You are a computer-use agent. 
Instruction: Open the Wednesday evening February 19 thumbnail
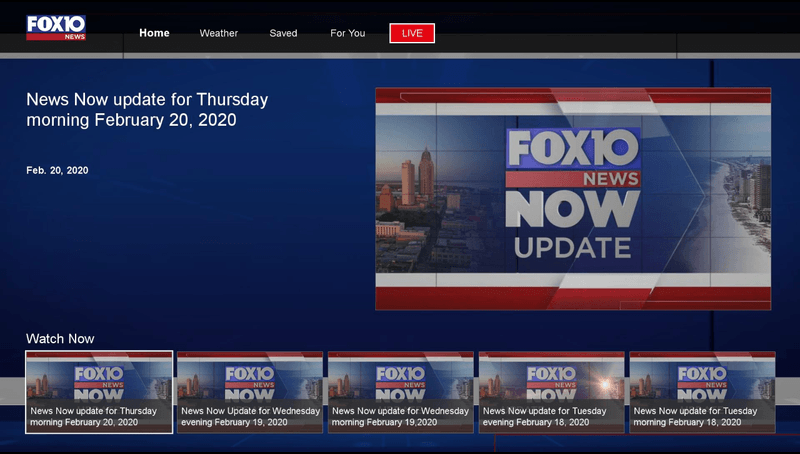point(250,380)
